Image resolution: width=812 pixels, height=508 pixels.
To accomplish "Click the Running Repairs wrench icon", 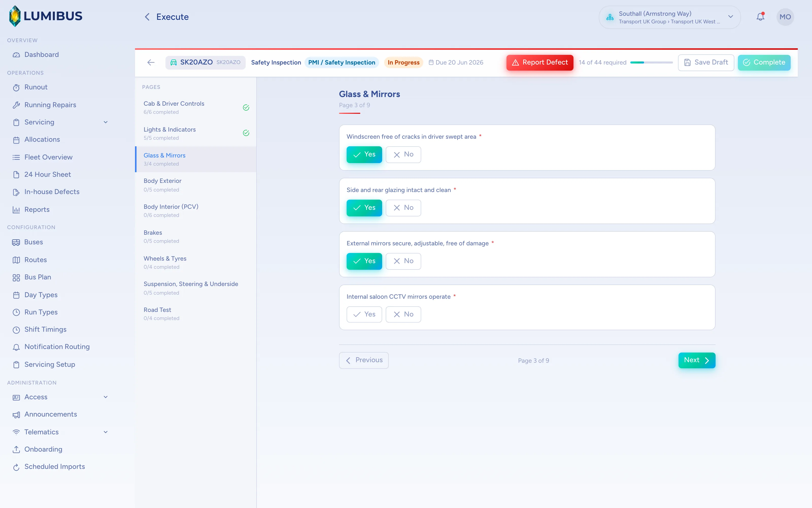I will [16, 105].
